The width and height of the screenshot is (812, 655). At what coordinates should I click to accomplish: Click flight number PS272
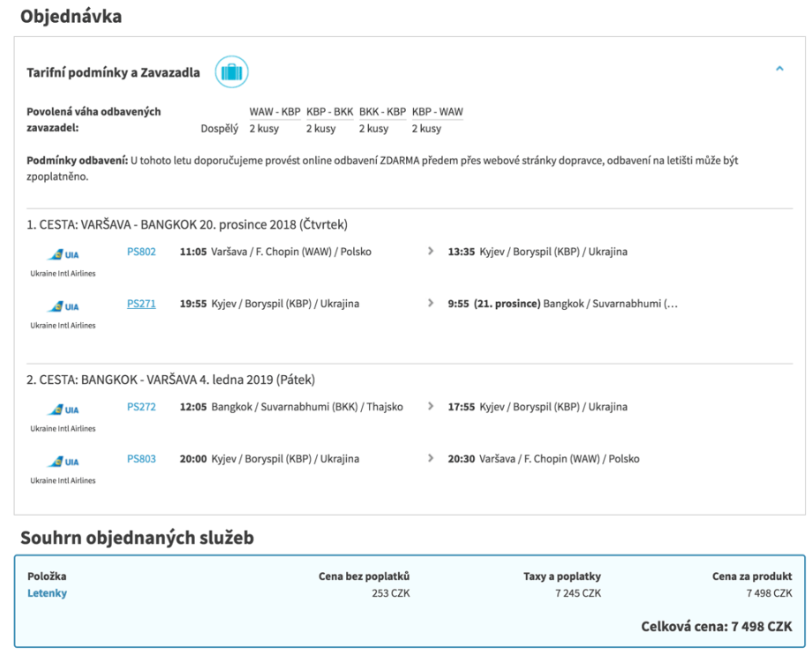[141, 407]
